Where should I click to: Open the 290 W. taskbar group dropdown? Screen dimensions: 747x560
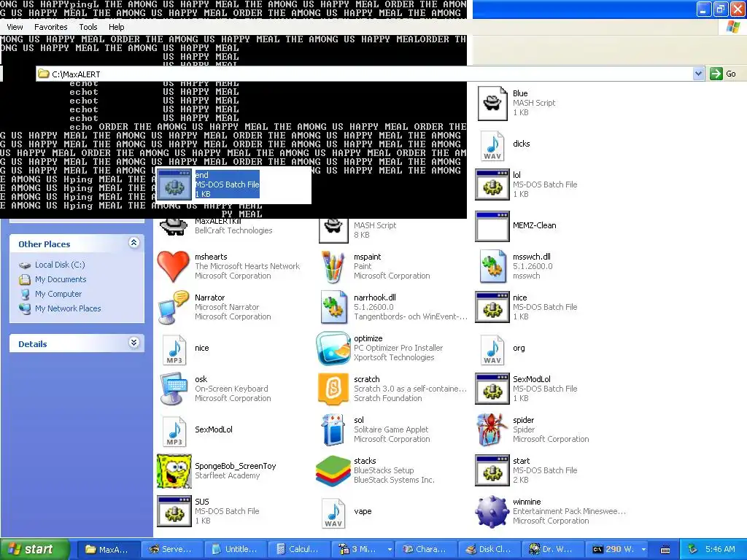point(643,549)
